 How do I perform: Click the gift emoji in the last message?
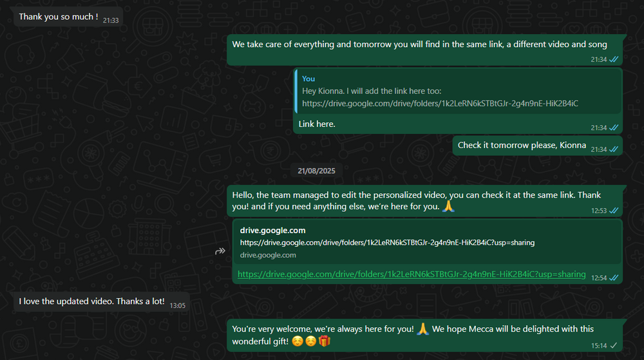point(325,340)
